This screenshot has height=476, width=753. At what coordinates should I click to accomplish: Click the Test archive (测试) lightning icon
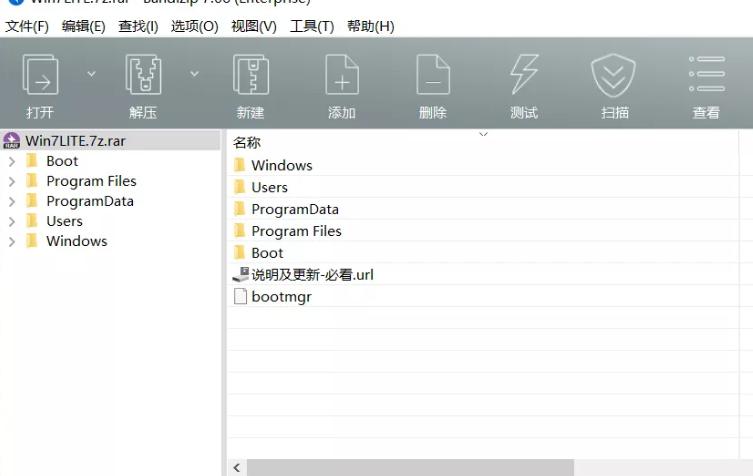click(x=524, y=73)
